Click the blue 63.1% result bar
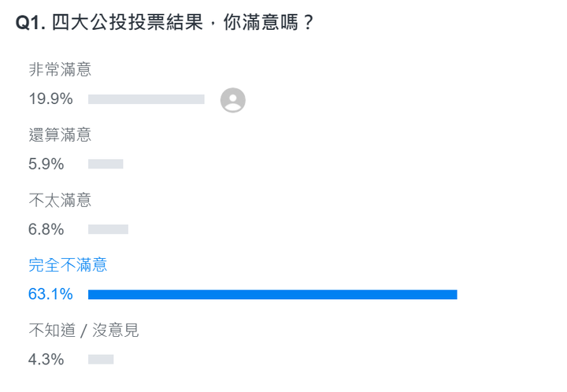Image resolution: width=567 pixels, height=392 pixels. coord(272,294)
